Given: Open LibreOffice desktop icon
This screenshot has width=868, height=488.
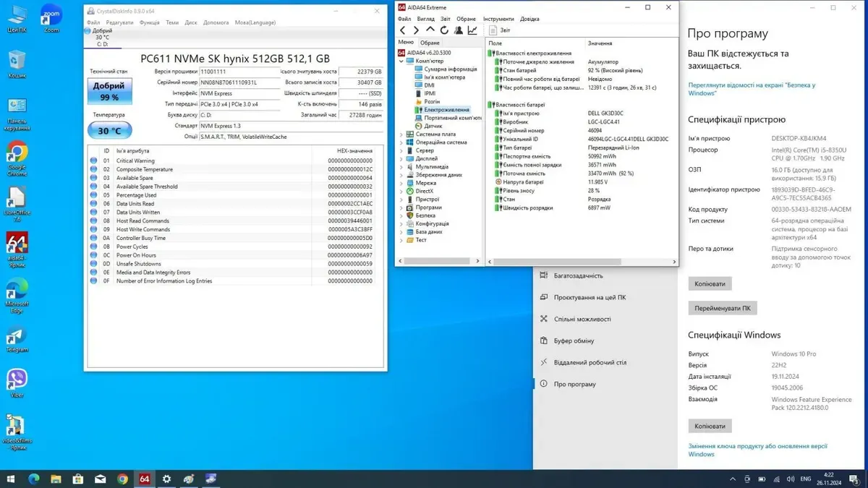Looking at the screenshot, I should coord(17,199).
